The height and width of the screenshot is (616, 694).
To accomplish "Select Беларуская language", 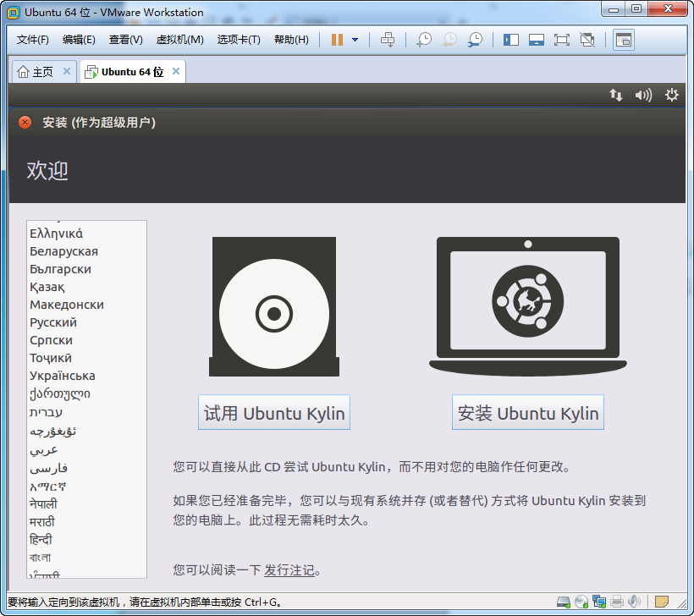I will click(63, 251).
